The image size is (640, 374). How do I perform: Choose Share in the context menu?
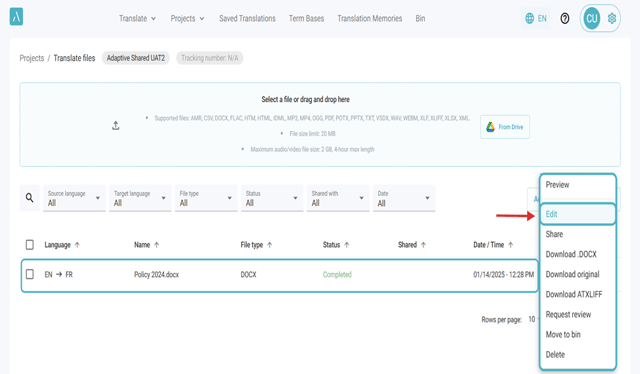click(x=578, y=234)
